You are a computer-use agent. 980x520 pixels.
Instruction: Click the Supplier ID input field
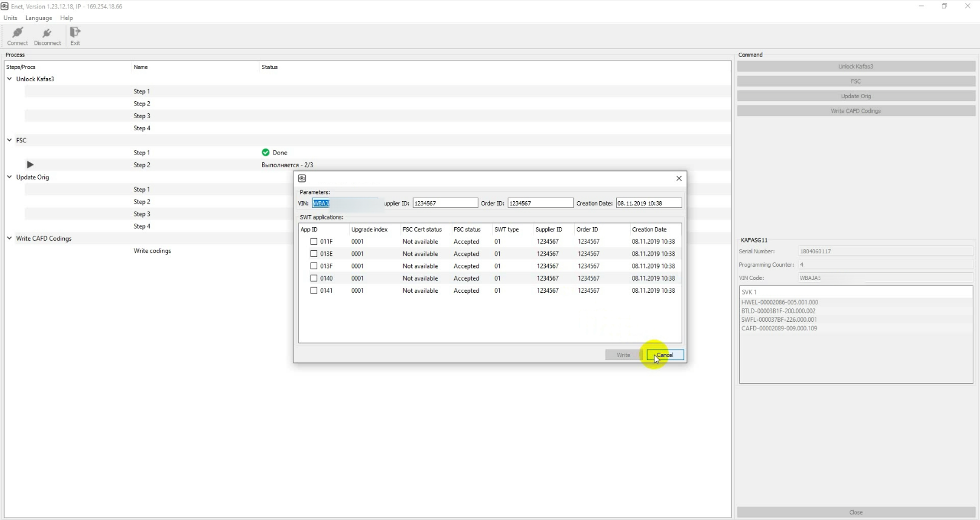tap(445, 203)
